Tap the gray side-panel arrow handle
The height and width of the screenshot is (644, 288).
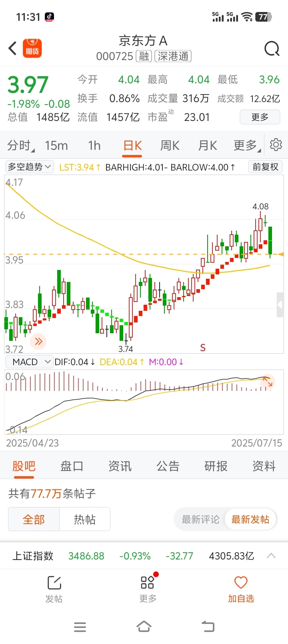pyautogui.click(x=280, y=305)
